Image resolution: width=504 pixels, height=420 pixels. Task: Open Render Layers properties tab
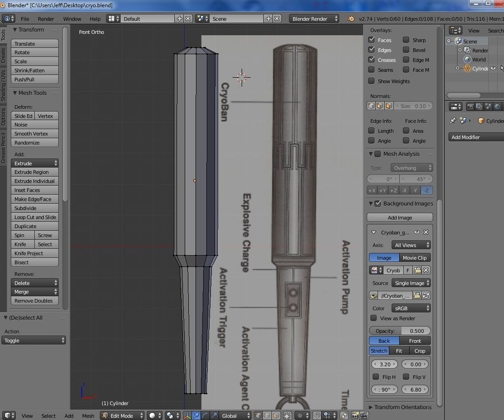(479, 106)
